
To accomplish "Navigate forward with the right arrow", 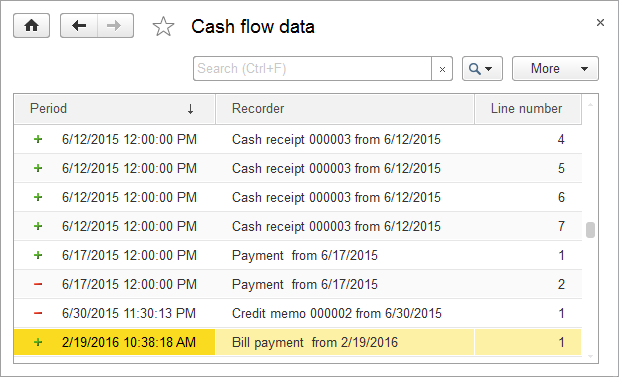I will click(115, 26).
